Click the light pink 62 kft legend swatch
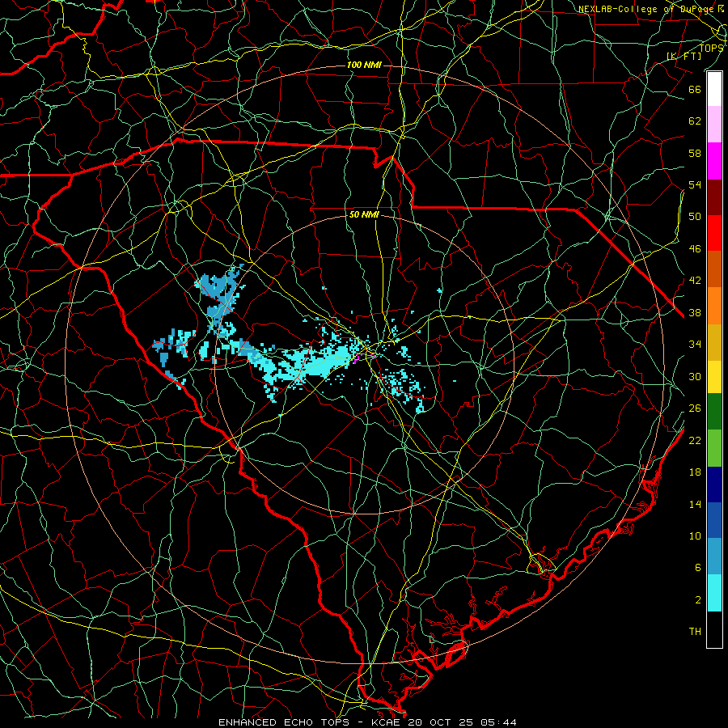The image size is (728, 728). (x=714, y=125)
